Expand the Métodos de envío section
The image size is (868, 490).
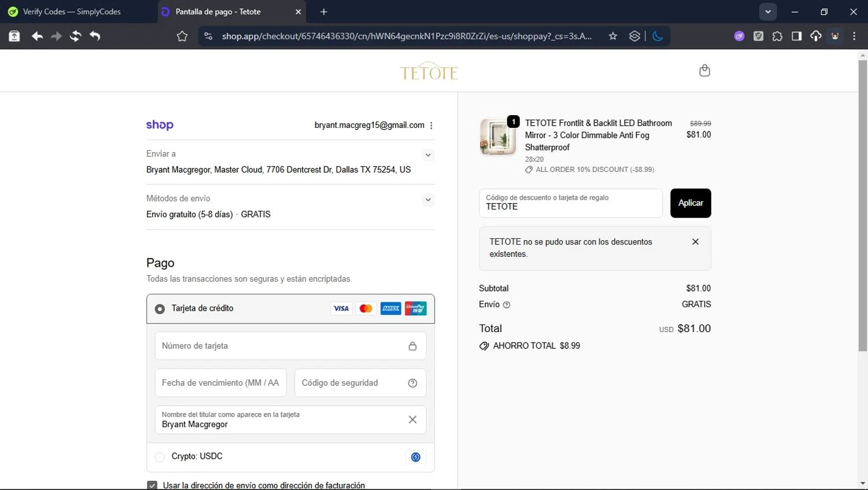coord(428,200)
